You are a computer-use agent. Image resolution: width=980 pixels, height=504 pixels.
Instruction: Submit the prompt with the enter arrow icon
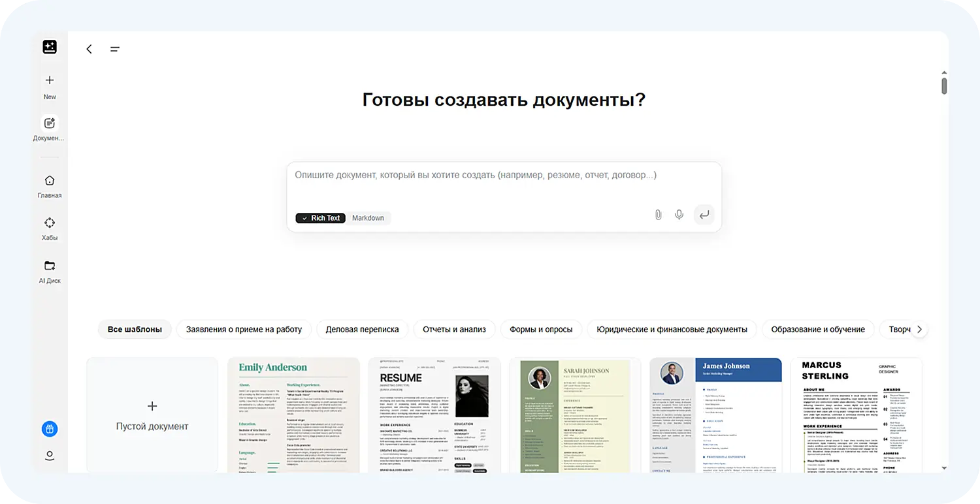(704, 214)
